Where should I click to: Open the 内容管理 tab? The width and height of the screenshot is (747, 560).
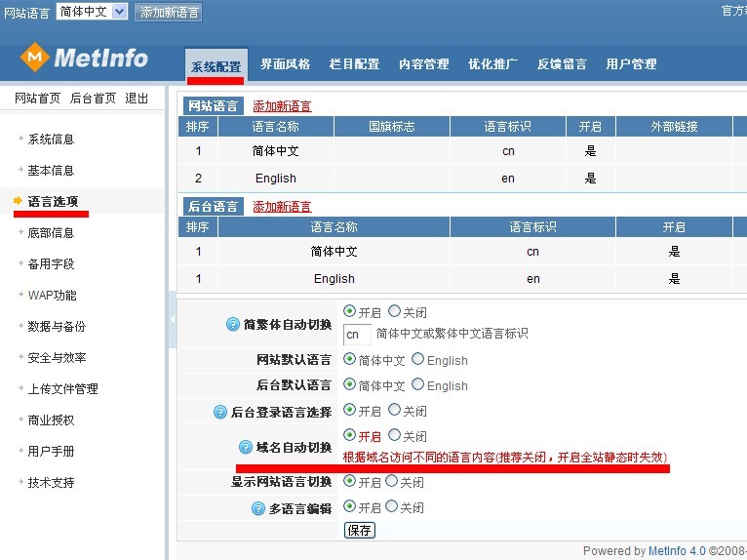pos(423,63)
